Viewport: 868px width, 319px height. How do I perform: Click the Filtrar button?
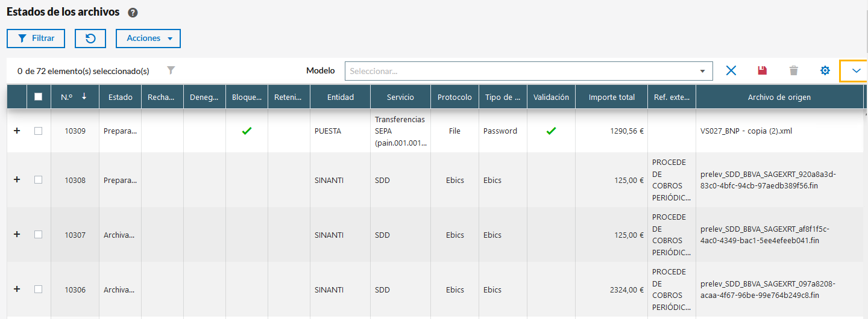pos(37,39)
